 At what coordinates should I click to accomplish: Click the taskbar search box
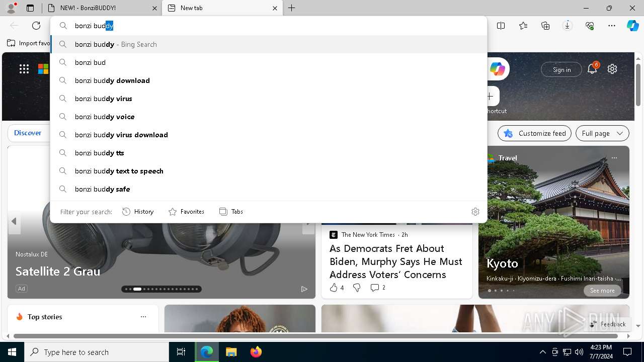coord(97,352)
